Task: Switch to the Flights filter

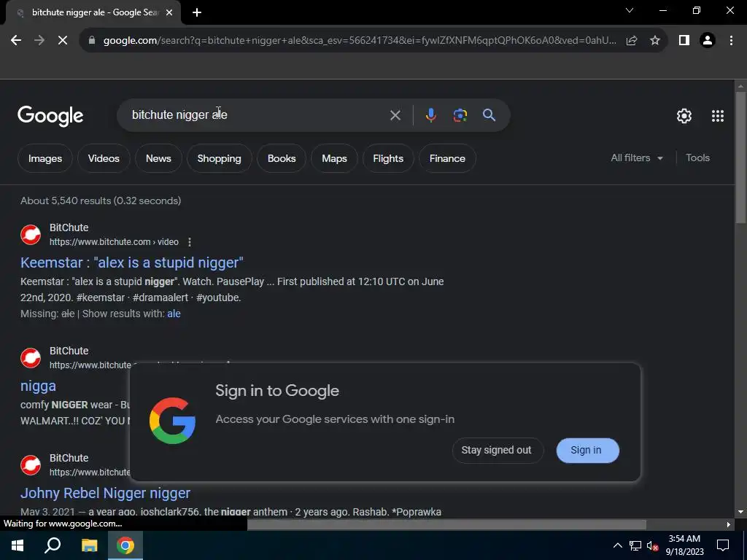Action: coord(388,158)
